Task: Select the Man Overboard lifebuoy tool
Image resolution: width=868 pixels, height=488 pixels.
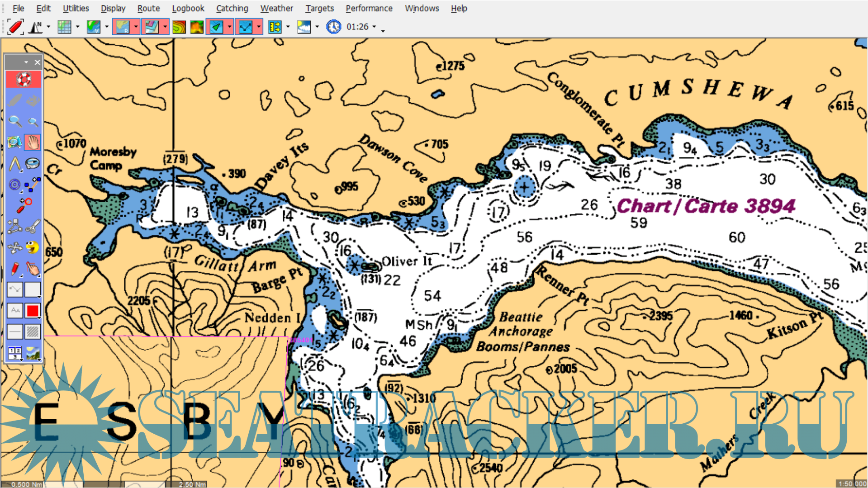Action: click(x=23, y=80)
